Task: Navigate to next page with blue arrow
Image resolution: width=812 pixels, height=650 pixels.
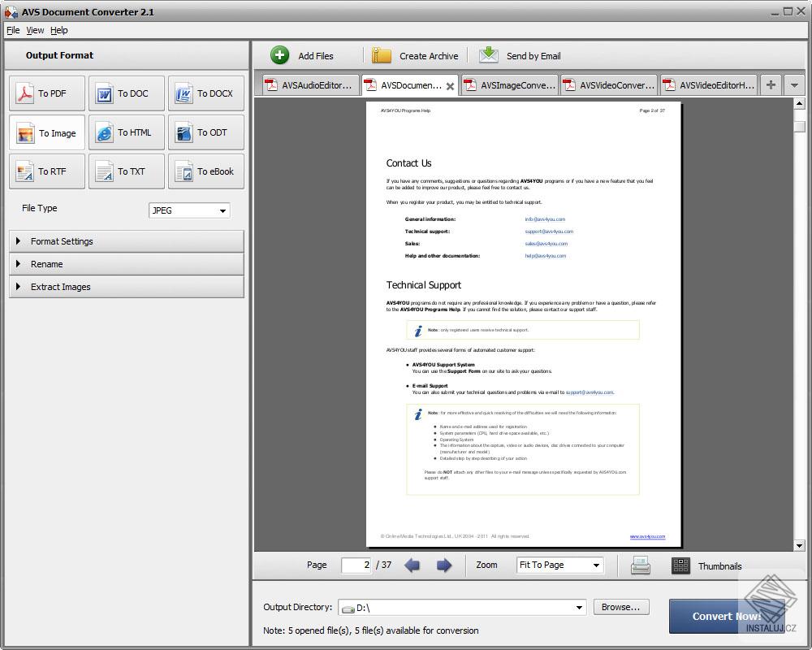Action: point(444,565)
